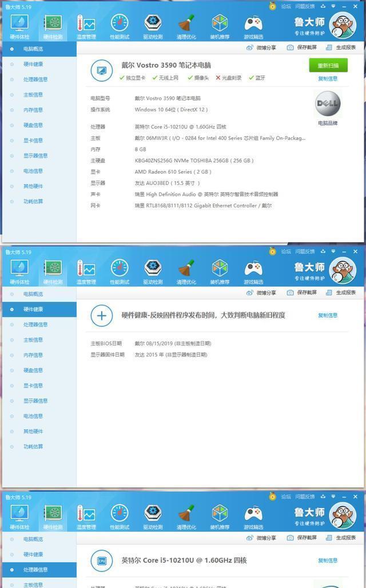The height and width of the screenshot is (588, 366).
Task: Click 微博分享 in the Vostro overview window
Action: point(261,47)
